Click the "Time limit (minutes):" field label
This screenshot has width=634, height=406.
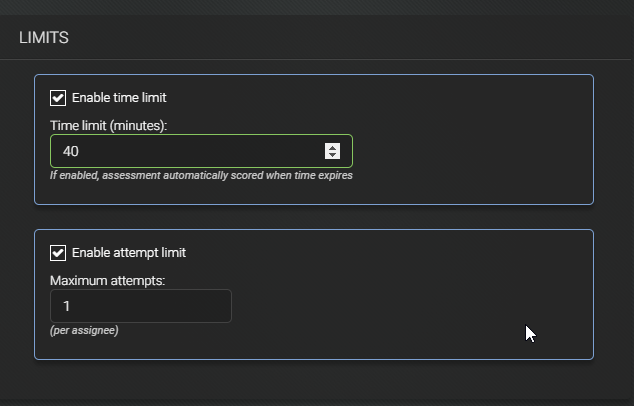(x=108, y=126)
